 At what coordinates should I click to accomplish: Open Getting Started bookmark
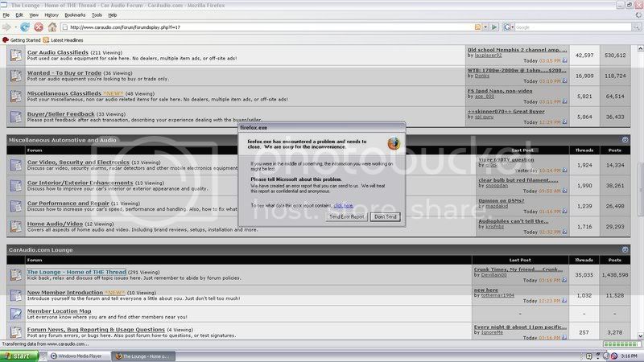(x=22, y=40)
